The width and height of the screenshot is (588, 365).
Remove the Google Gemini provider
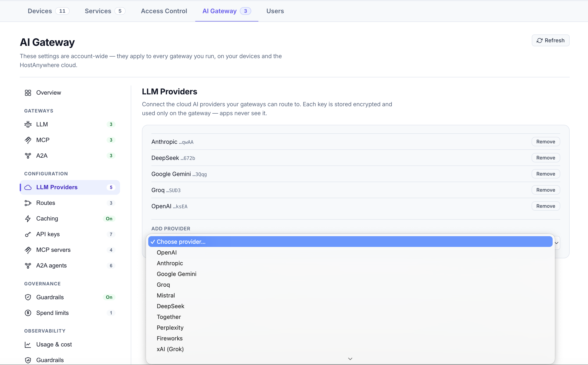point(545,174)
